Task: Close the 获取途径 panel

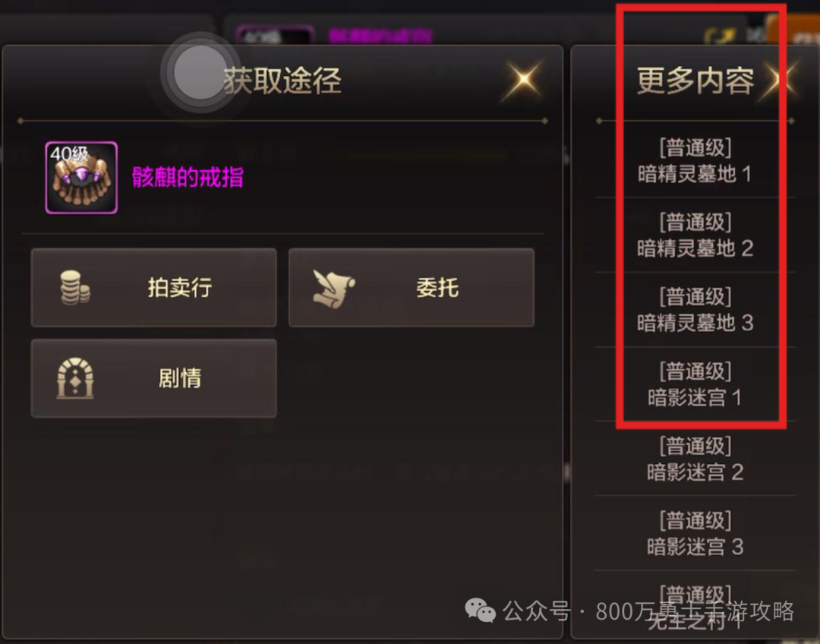Action: 523,80
